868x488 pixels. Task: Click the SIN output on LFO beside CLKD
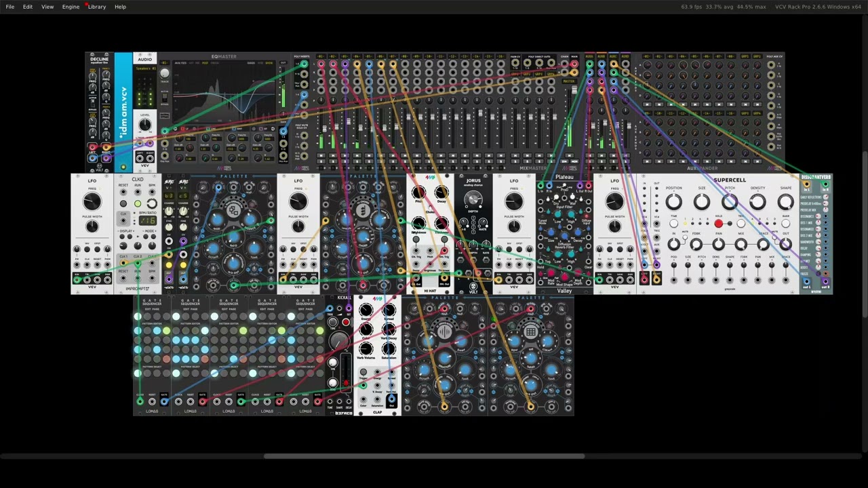coord(77,279)
